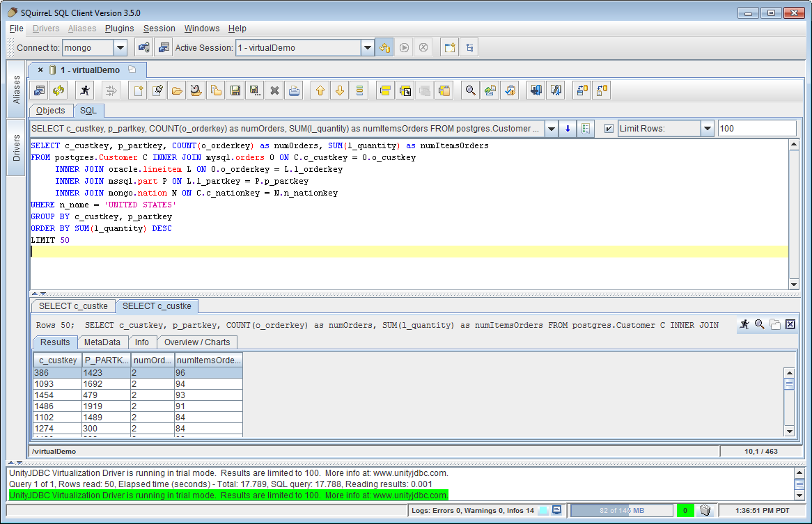Viewport: 812px width, 524px height.
Task: Open the Plugins menu
Action: point(119,29)
